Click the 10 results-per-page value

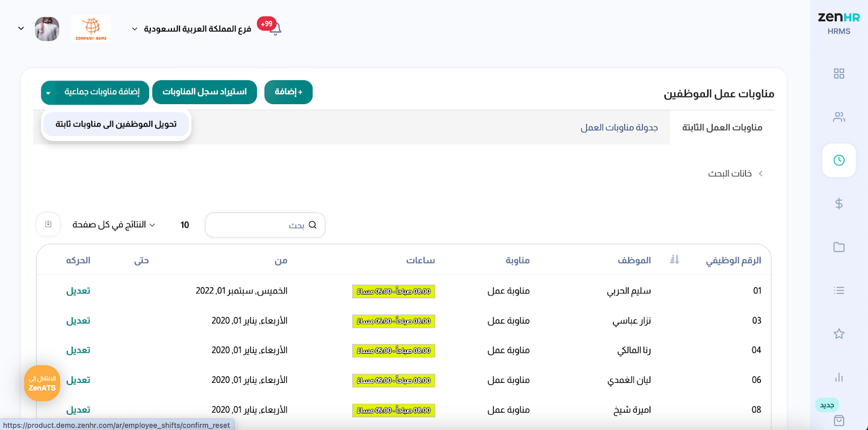[x=184, y=225]
